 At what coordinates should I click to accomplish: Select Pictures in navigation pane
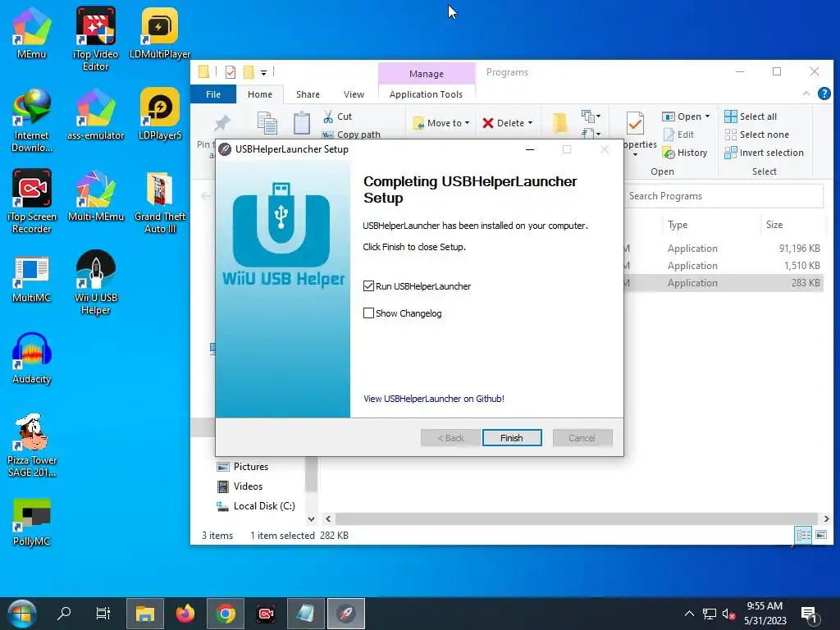(x=242, y=467)
